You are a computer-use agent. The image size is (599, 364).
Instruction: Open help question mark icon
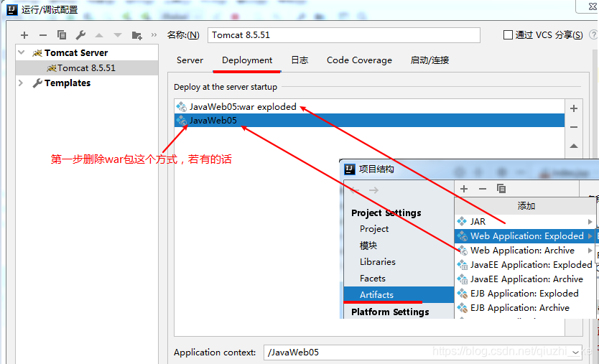(593, 34)
